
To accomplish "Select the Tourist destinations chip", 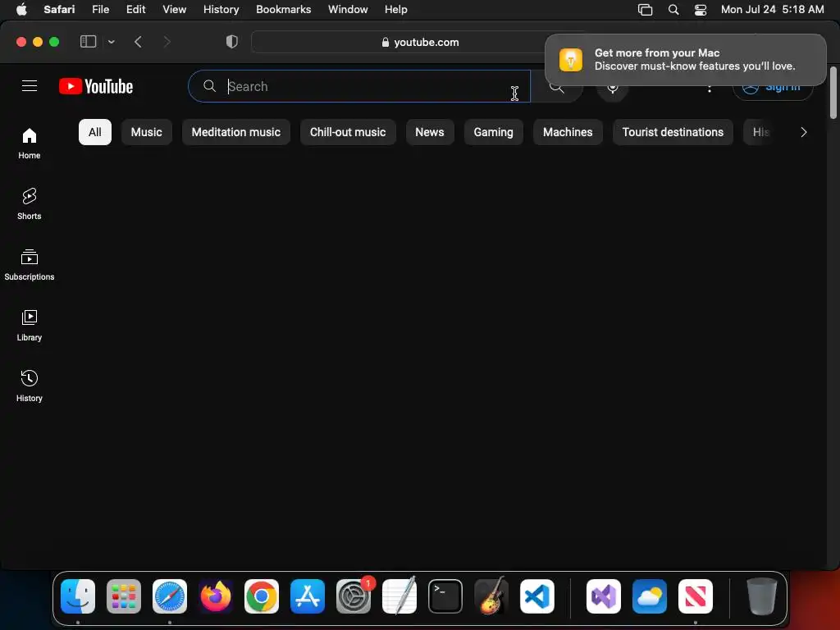I will pos(673,132).
